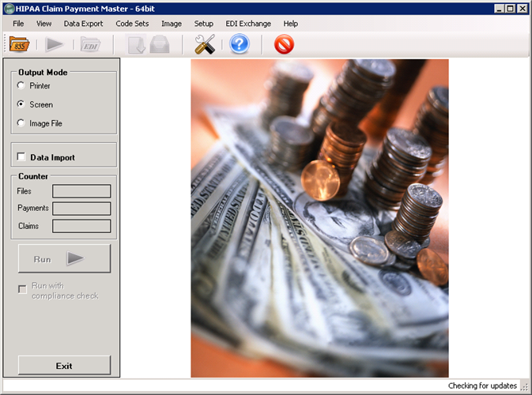This screenshot has width=532, height=395.
Task: Enable the Data Import checkbox
Action: coord(21,157)
